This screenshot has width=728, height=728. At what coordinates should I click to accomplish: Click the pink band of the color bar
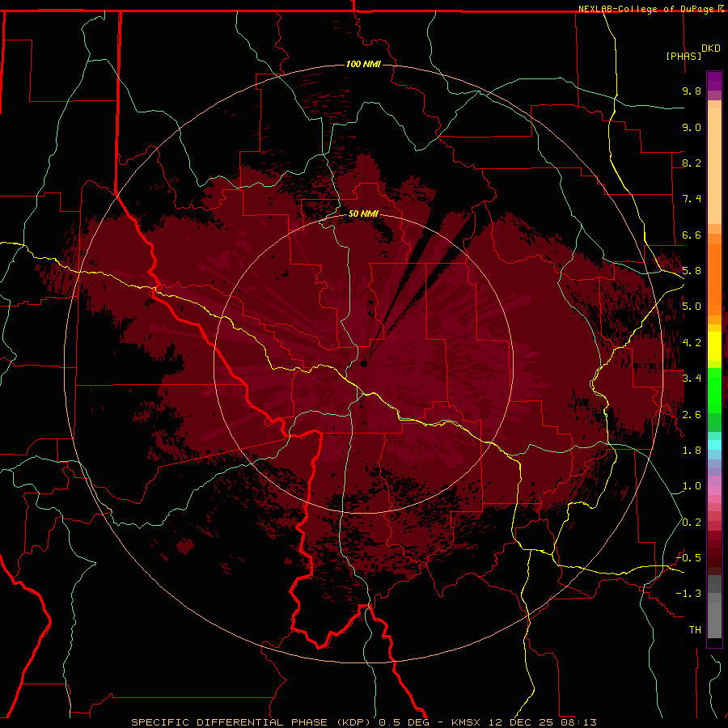714,490
